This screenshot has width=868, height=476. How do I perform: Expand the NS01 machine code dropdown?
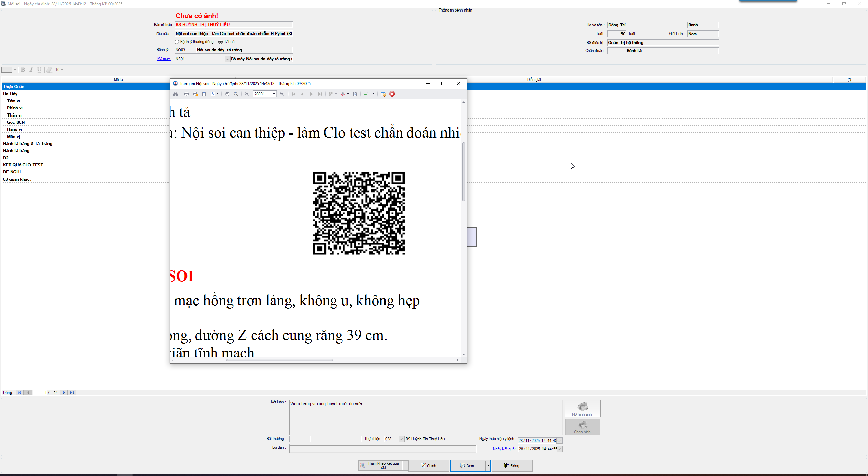point(227,59)
